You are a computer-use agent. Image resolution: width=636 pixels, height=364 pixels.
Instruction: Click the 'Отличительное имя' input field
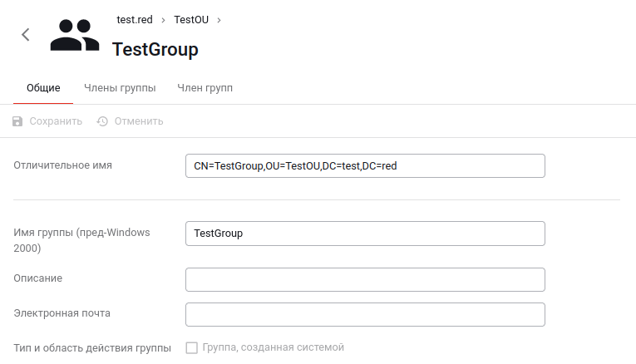365,166
